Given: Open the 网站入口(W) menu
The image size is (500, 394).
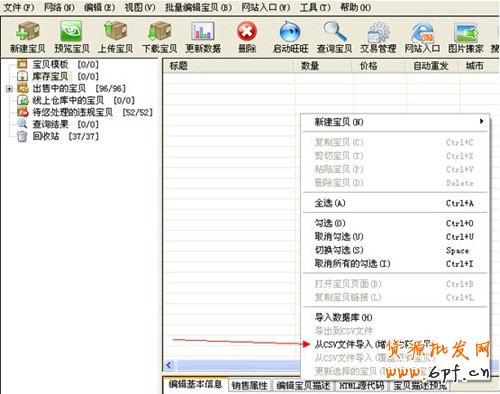Looking at the screenshot, I should 266,7.
